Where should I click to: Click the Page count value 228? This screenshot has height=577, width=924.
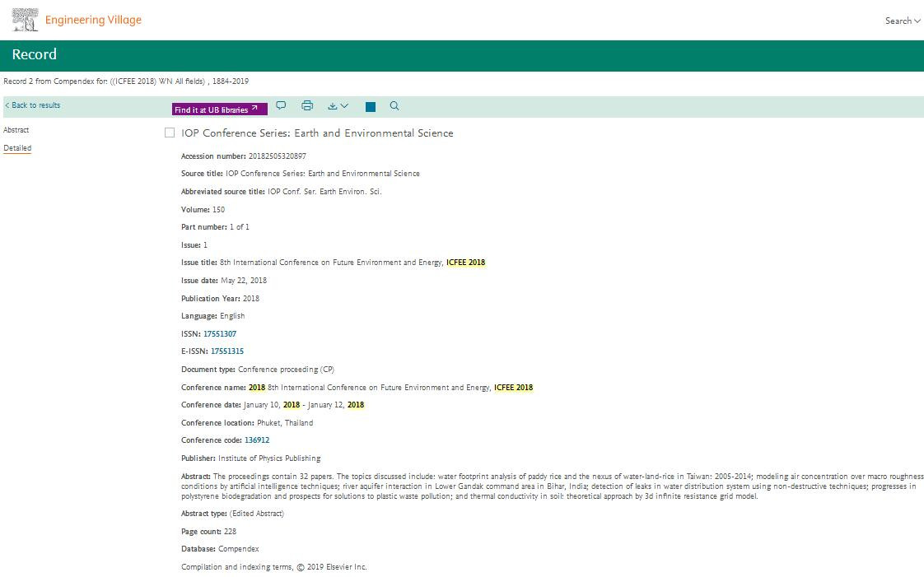[231, 532]
